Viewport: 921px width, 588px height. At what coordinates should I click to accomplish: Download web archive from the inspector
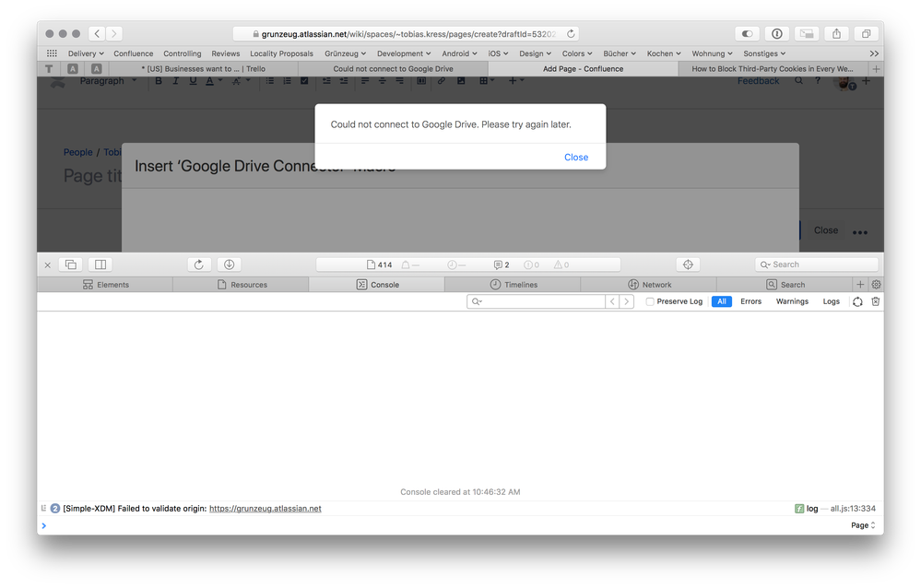tap(229, 265)
